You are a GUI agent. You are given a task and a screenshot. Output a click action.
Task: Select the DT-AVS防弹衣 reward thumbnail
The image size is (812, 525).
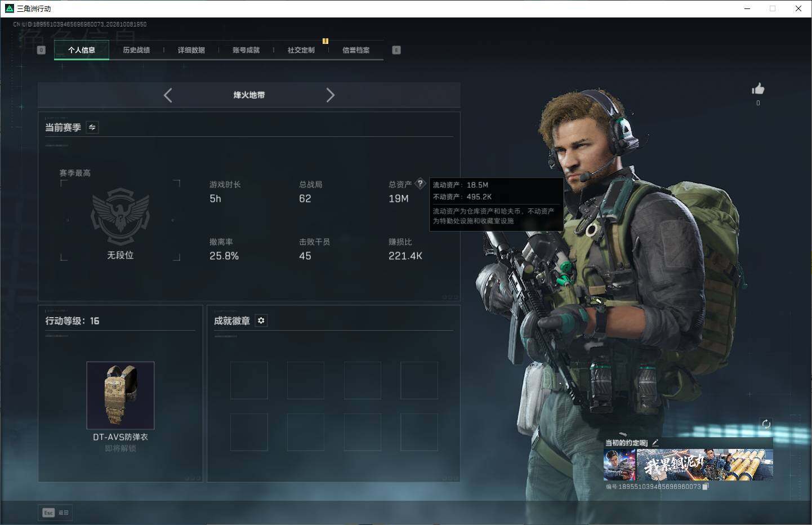(121, 395)
